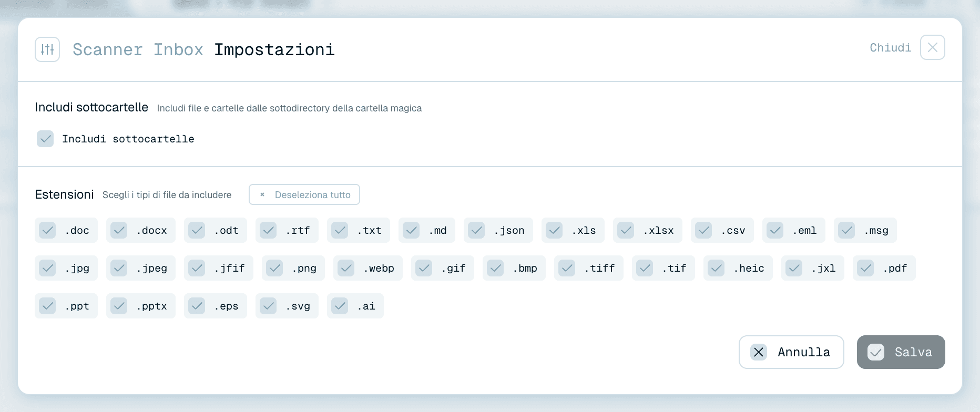Click Deseleziona tutto button
This screenshot has width=980, height=412.
tap(304, 194)
